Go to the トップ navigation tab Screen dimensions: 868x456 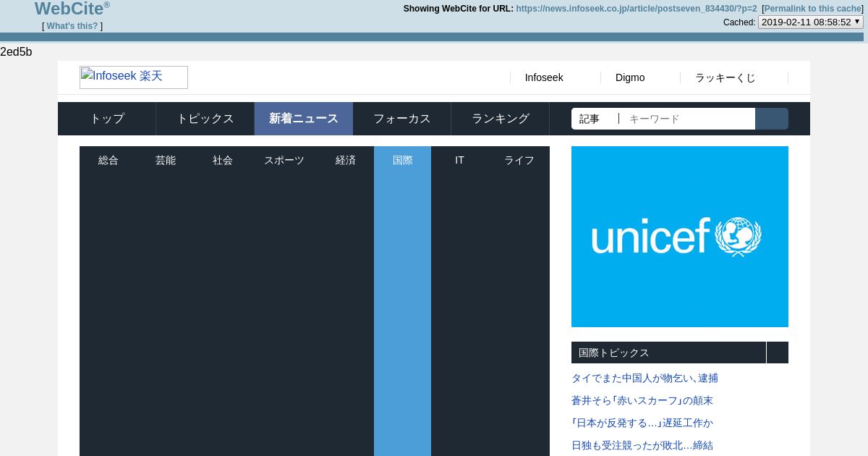(x=107, y=119)
